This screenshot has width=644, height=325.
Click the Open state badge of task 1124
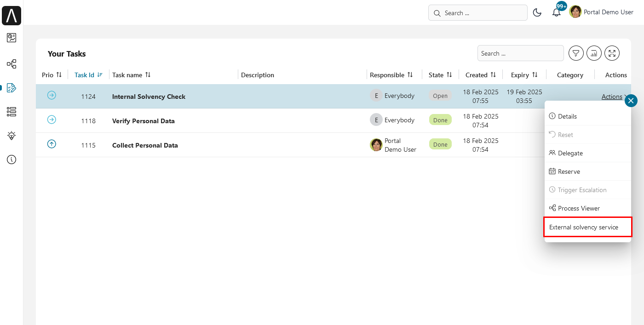click(x=440, y=96)
